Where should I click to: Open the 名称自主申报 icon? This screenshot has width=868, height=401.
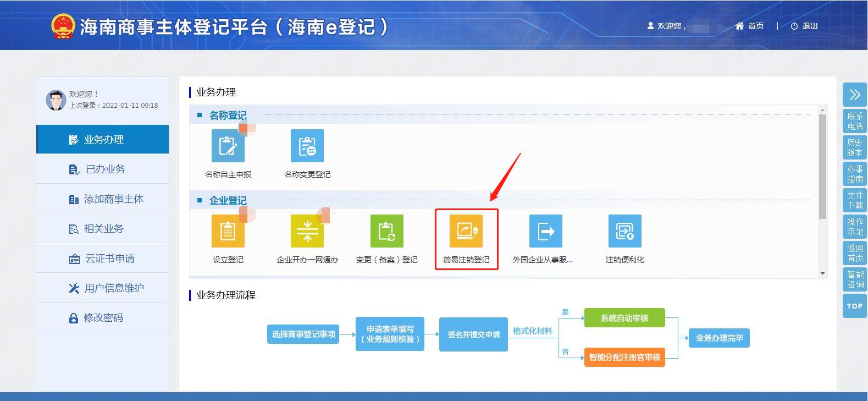click(228, 146)
